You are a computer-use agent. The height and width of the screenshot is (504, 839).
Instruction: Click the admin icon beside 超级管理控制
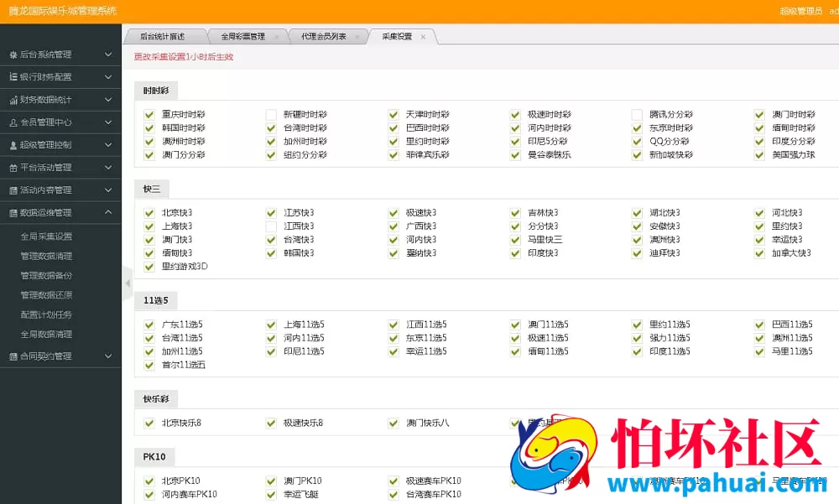click(13, 145)
